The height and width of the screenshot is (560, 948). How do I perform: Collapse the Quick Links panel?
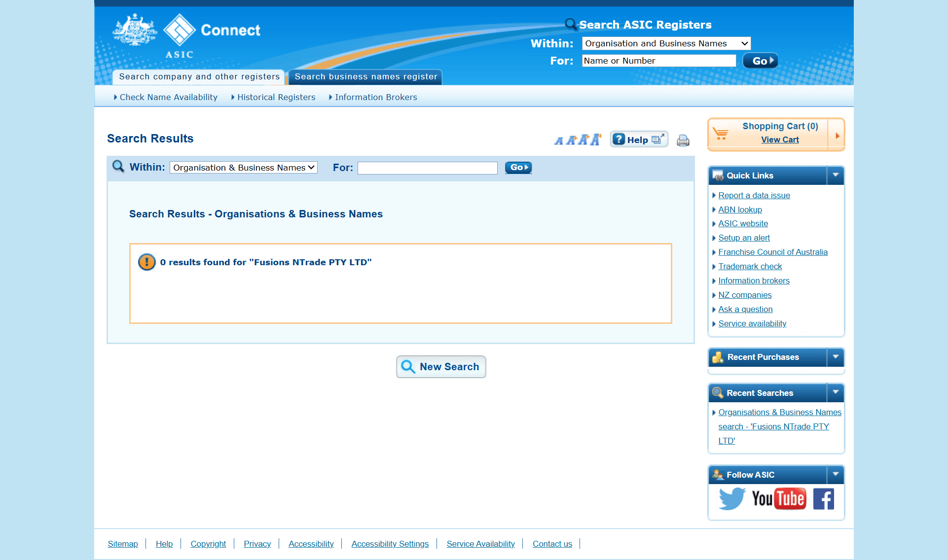click(836, 175)
